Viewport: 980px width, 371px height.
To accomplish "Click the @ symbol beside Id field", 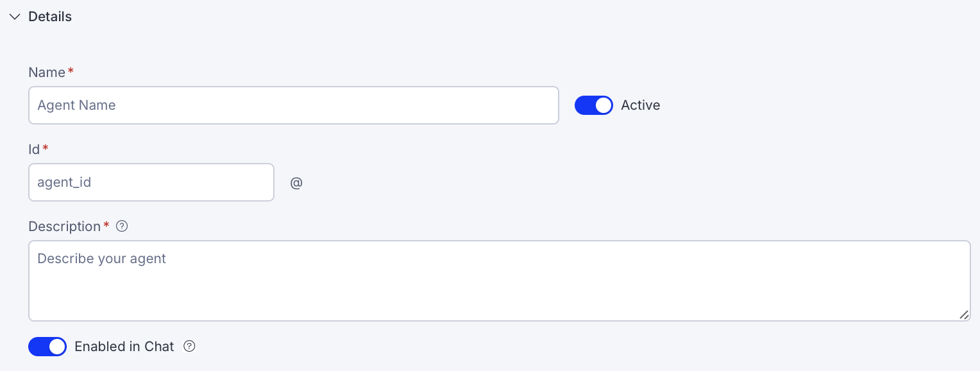I will tap(296, 183).
